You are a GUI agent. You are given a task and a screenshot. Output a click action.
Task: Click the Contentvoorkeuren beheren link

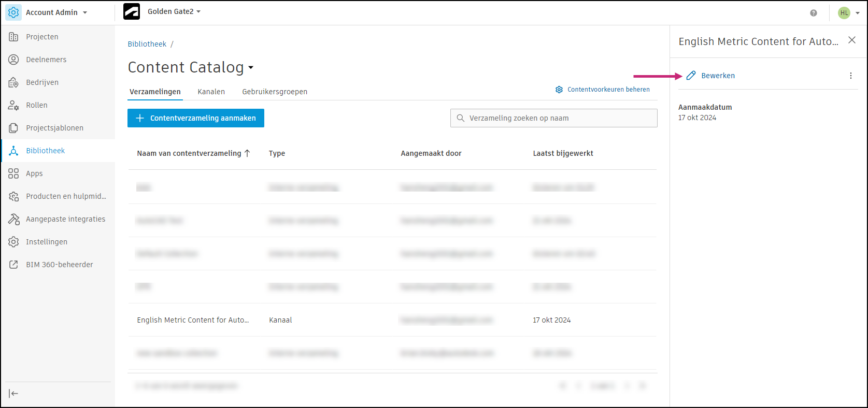[x=608, y=90]
